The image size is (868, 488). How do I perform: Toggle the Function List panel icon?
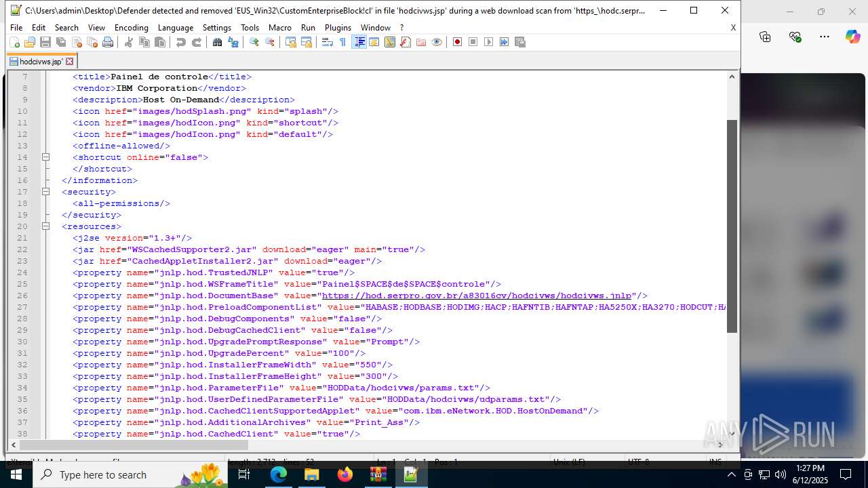pos(405,42)
